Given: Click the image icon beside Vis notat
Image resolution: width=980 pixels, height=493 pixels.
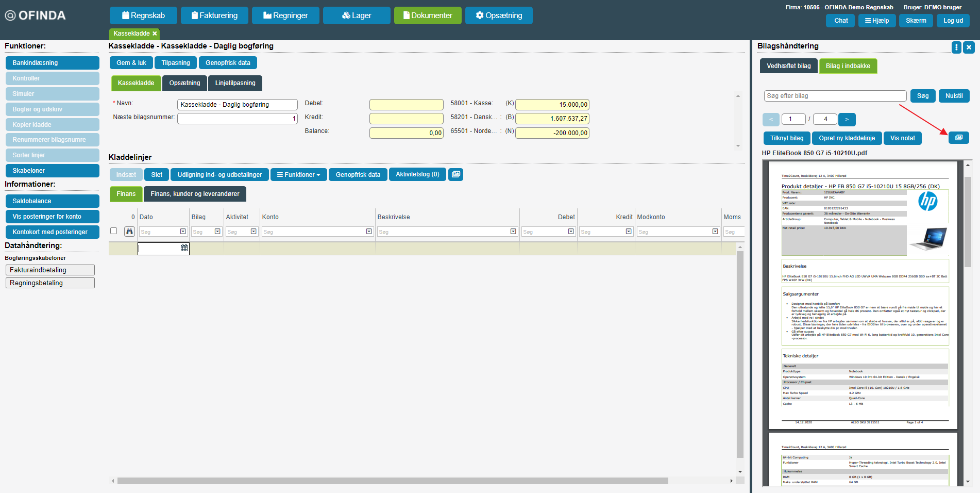Looking at the screenshot, I should (x=959, y=138).
